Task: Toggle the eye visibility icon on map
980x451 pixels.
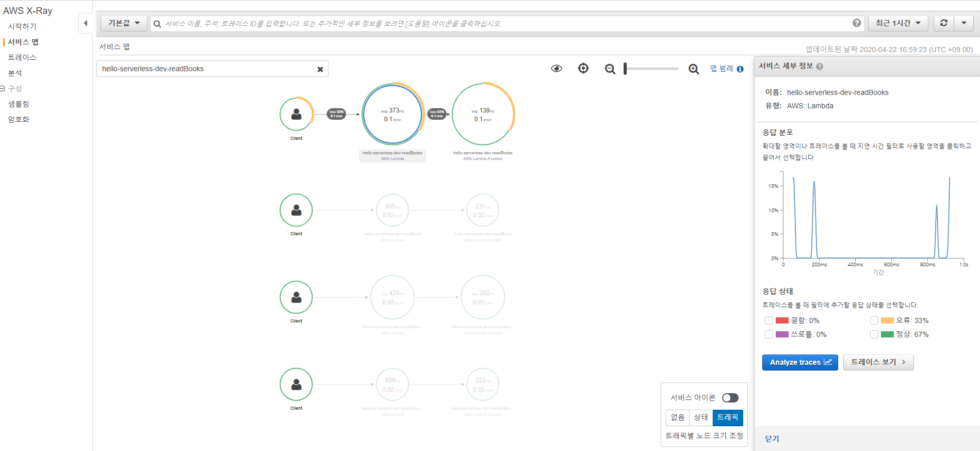Action: [x=557, y=69]
